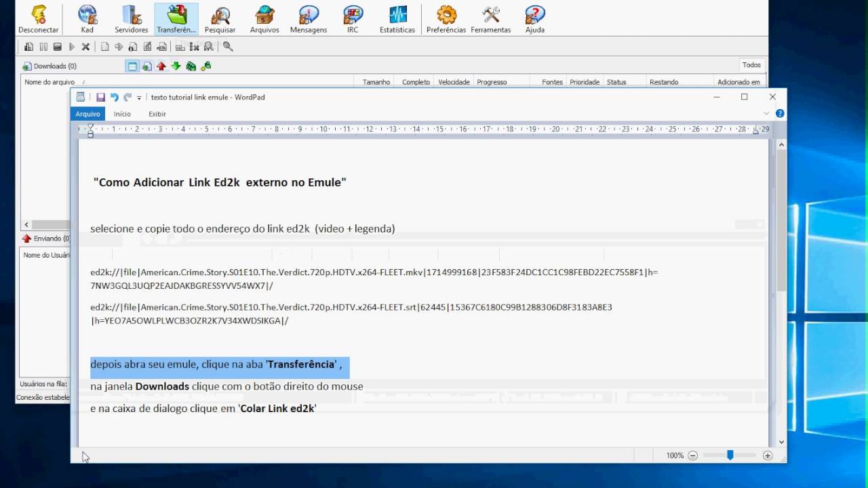Click the Redo icon in WordPad
This screenshot has width=868, height=488.
coord(127,98)
